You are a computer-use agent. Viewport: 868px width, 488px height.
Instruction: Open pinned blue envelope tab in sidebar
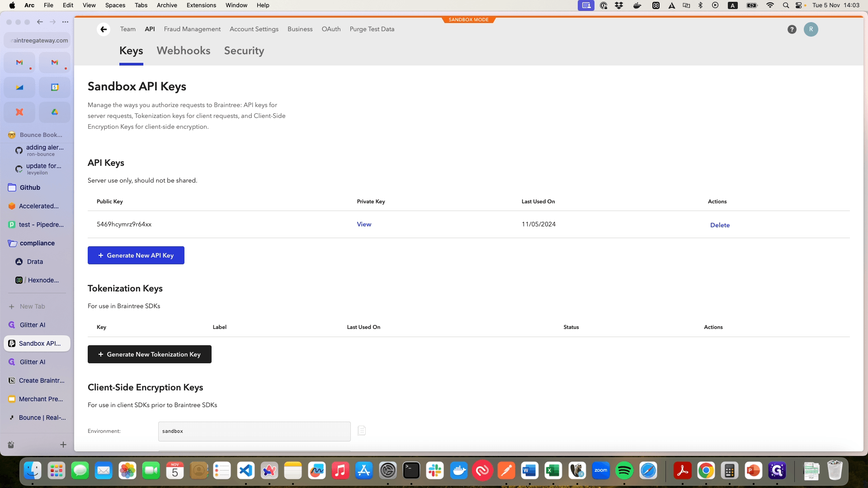(19, 87)
